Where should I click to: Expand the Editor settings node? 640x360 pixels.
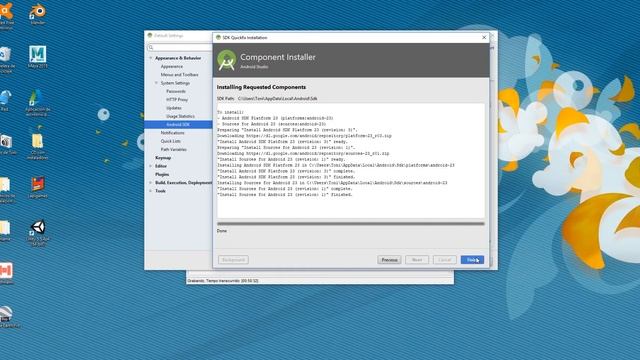click(151, 166)
